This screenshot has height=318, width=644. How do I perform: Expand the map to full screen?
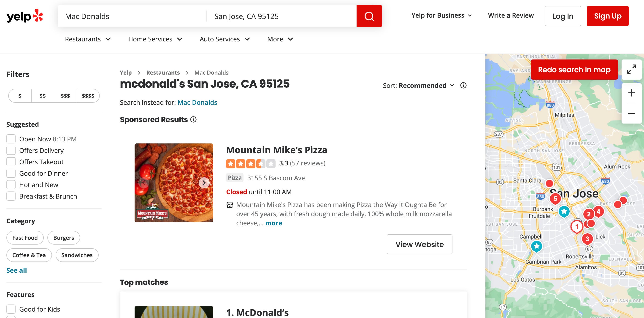631,69
